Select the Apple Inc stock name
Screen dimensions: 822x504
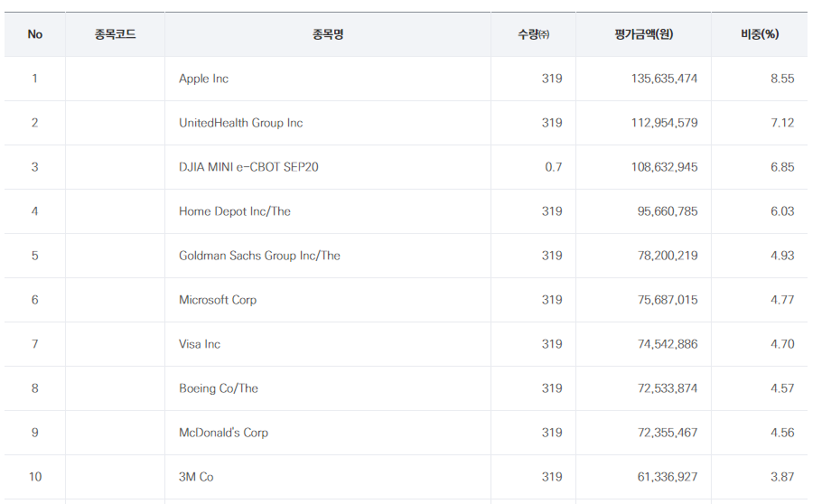204,79
